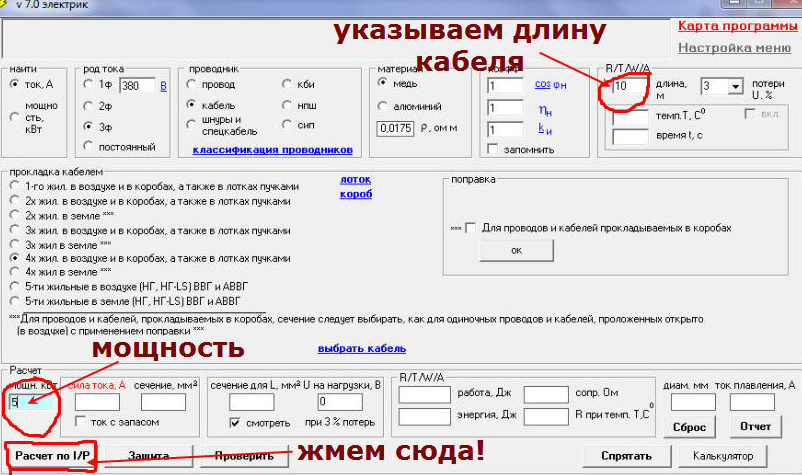This screenshot has width=802, height=475.
Task: Open 'Карта программы' link
Action: pos(738,26)
